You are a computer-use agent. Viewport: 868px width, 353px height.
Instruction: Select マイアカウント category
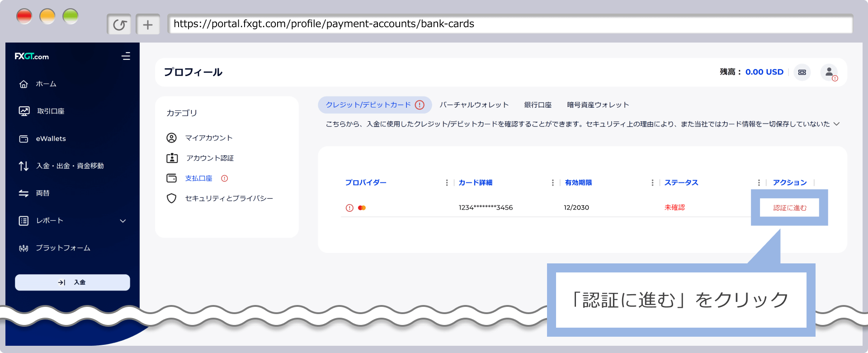pos(209,138)
